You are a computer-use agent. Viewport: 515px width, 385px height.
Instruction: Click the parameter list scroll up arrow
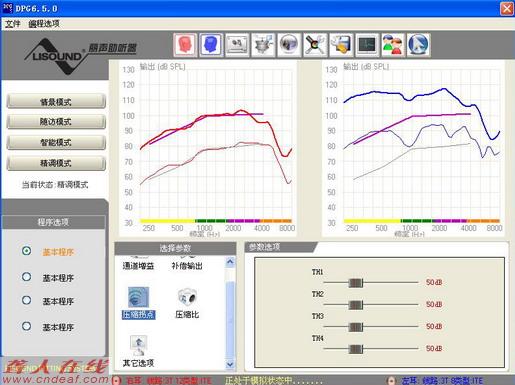coord(230,262)
